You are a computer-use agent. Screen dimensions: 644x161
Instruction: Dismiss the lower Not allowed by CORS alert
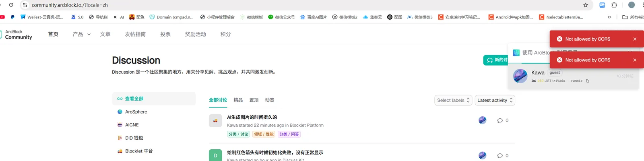tap(635, 60)
